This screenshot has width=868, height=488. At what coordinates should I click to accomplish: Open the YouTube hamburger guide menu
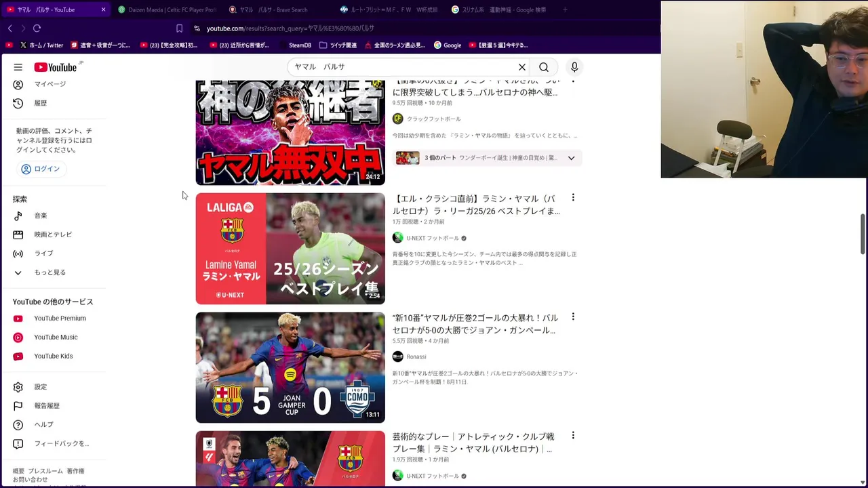coord(18,67)
